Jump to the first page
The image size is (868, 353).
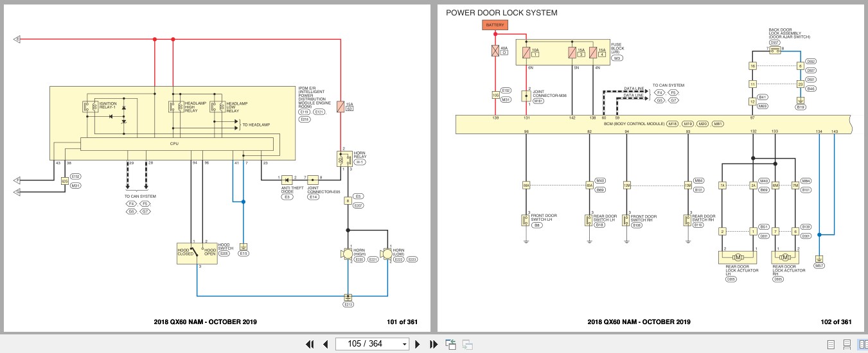pos(310,344)
